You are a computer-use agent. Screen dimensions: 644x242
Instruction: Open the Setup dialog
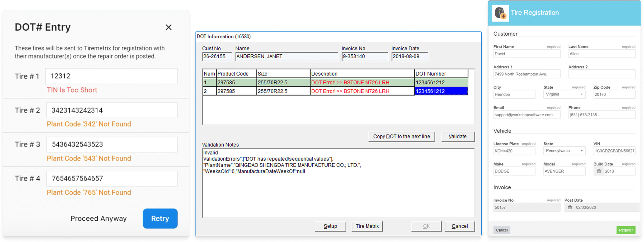(331, 226)
